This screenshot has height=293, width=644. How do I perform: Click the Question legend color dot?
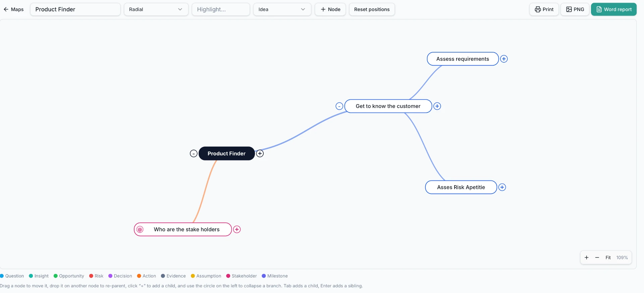point(2,276)
